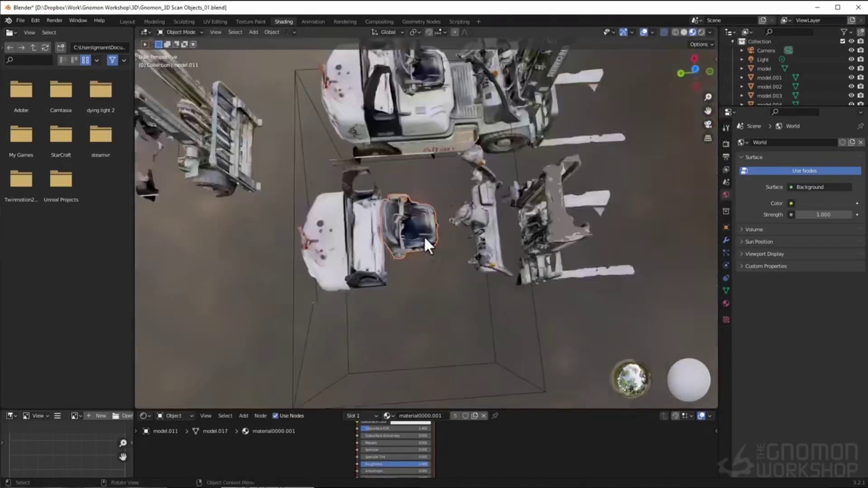Toggle Collection exclude checkbox in outliner

[842, 42]
